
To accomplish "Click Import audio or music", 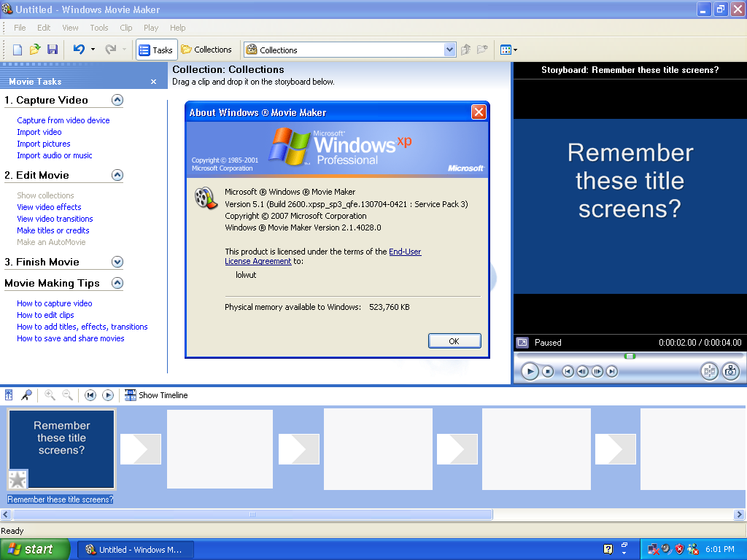I will [x=54, y=156].
